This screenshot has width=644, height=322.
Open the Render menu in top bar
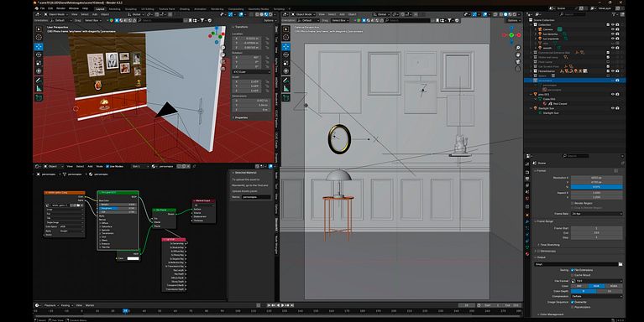click(60, 8)
